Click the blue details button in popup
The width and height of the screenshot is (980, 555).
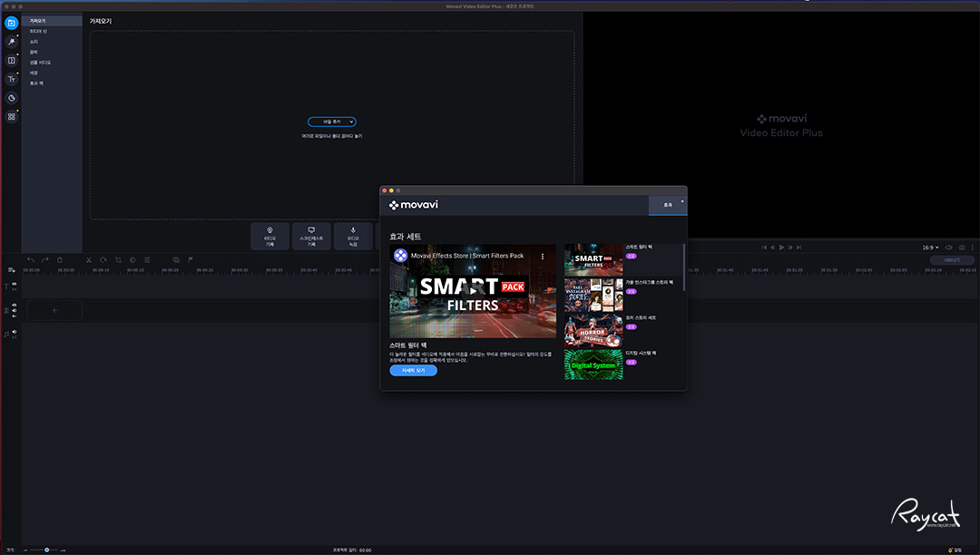pyautogui.click(x=413, y=370)
